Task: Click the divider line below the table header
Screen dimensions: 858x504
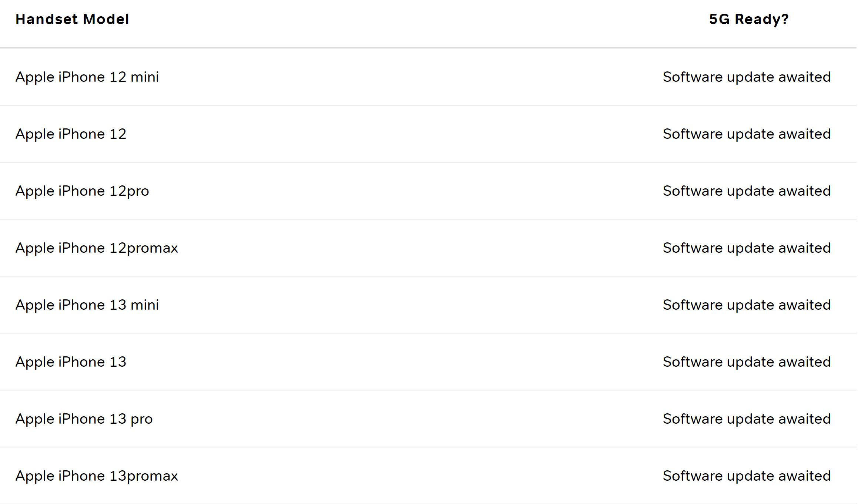Action: [428, 48]
